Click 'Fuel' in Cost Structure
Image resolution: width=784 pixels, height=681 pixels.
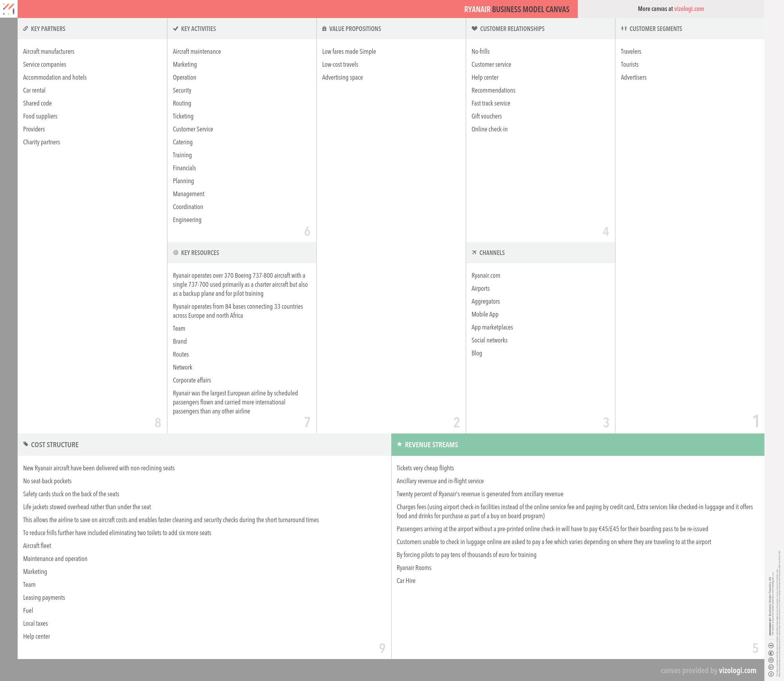point(28,610)
